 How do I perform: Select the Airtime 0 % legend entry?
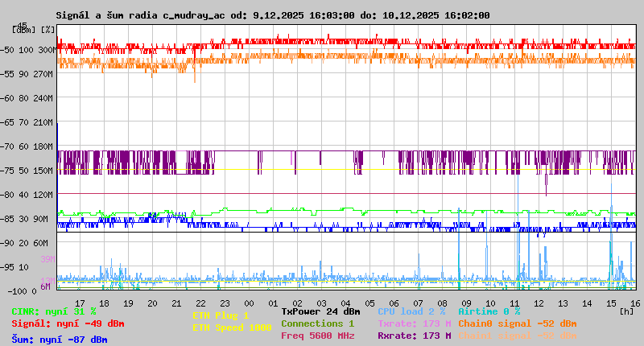click(x=489, y=311)
